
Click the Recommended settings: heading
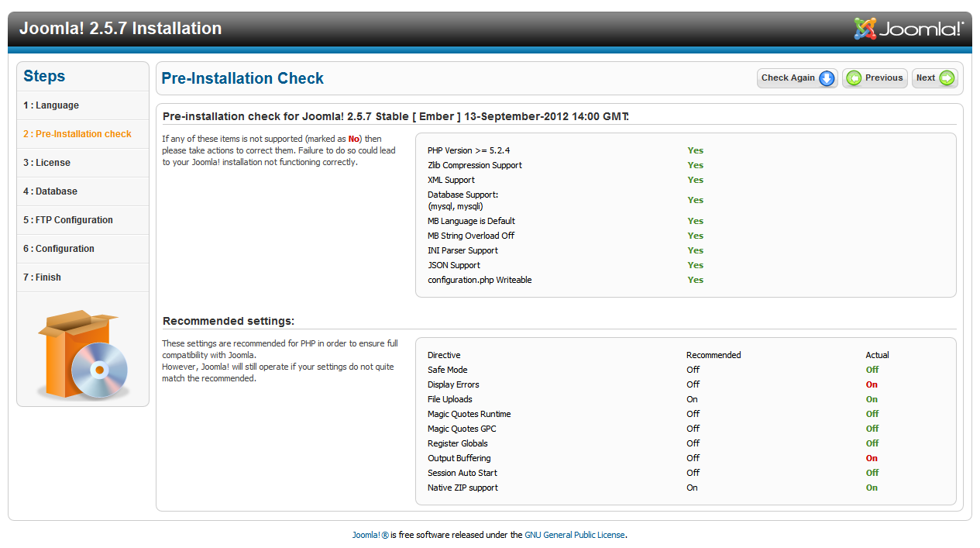click(229, 321)
